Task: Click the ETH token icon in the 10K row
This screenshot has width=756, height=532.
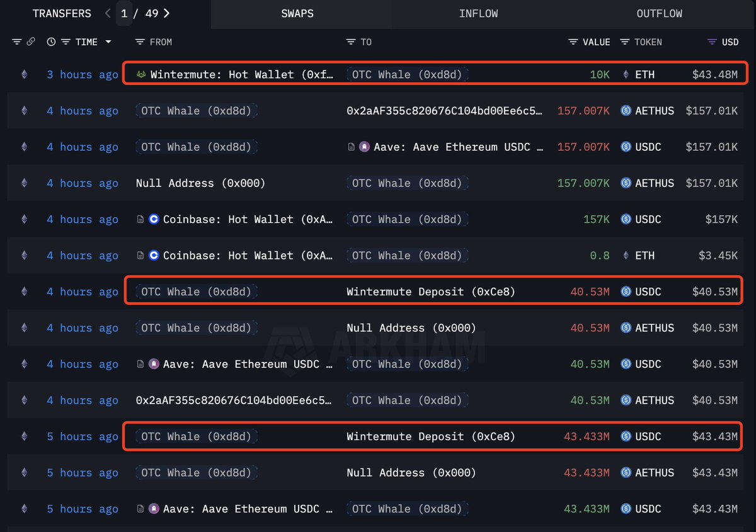Action: pos(626,74)
